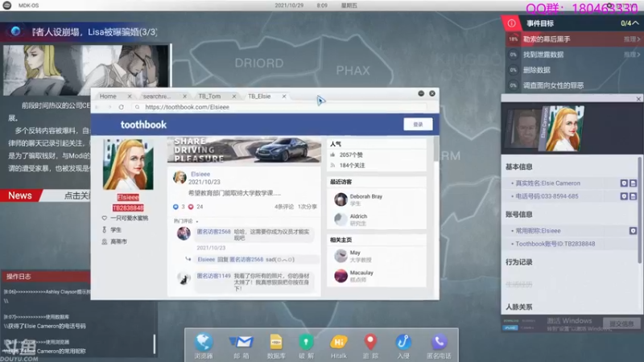Click the 184个关注 followers count

pos(352,166)
